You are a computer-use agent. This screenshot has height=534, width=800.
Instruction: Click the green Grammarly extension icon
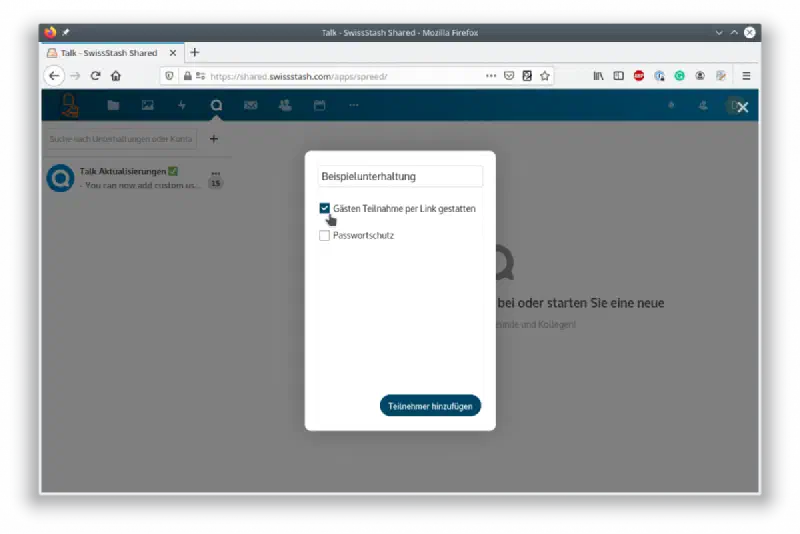coord(680,76)
